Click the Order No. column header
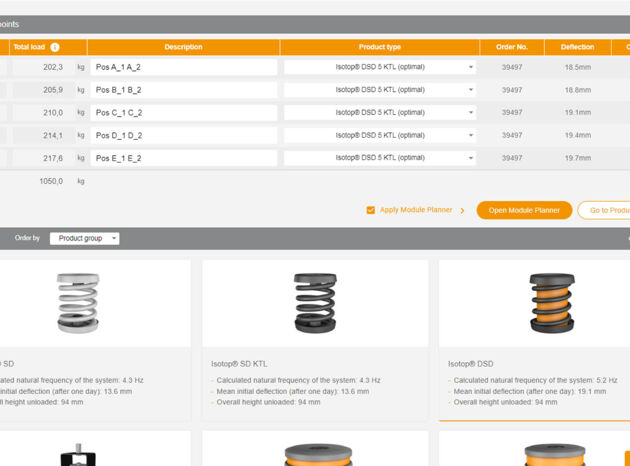Screen dimensions: 630x466 [511, 47]
